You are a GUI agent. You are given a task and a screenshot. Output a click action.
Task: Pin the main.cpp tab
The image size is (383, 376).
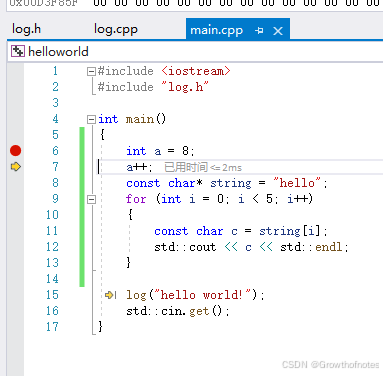pos(259,31)
